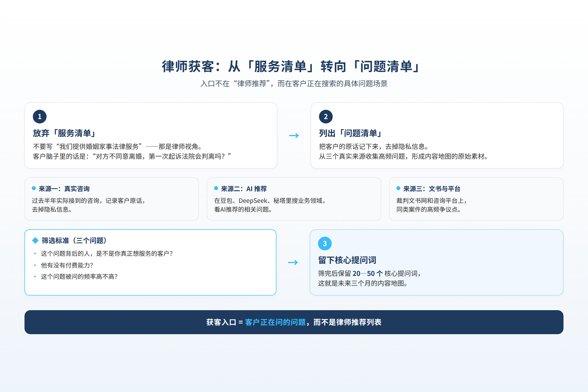588x392 pixels.
Task: Click the bullet 这个问题被问的频率高不高？
Action: [x=79, y=277]
